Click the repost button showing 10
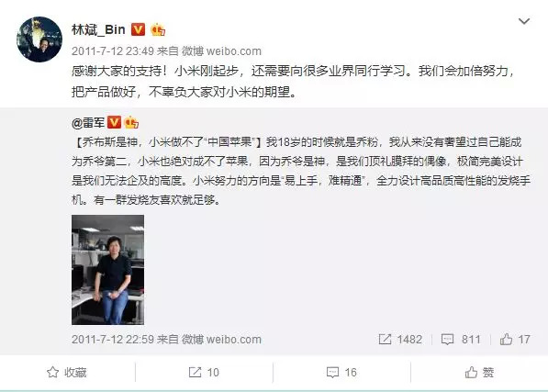The width and height of the screenshot is (548, 392). pyautogui.click(x=204, y=373)
